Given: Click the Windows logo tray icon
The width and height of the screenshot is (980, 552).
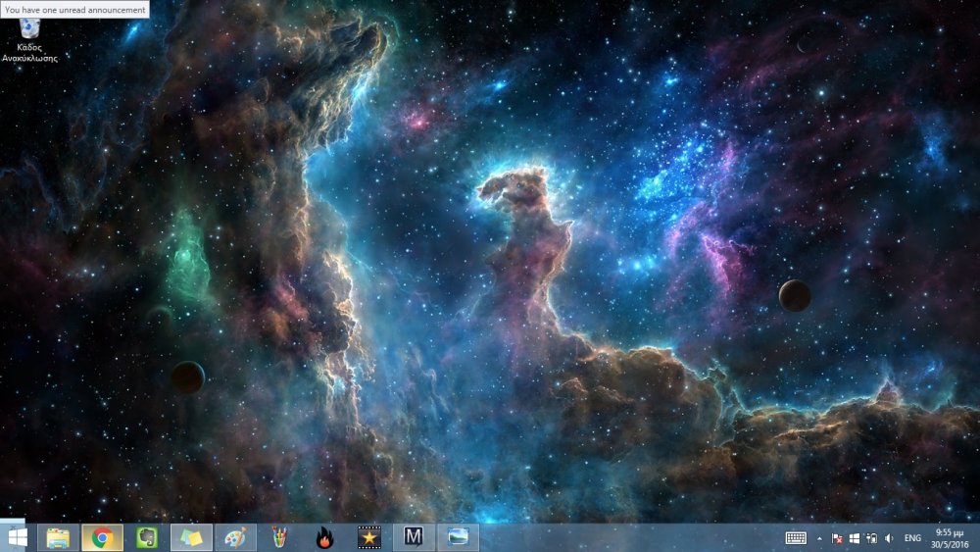Looking at the screenshot, I should click(854, 538).
